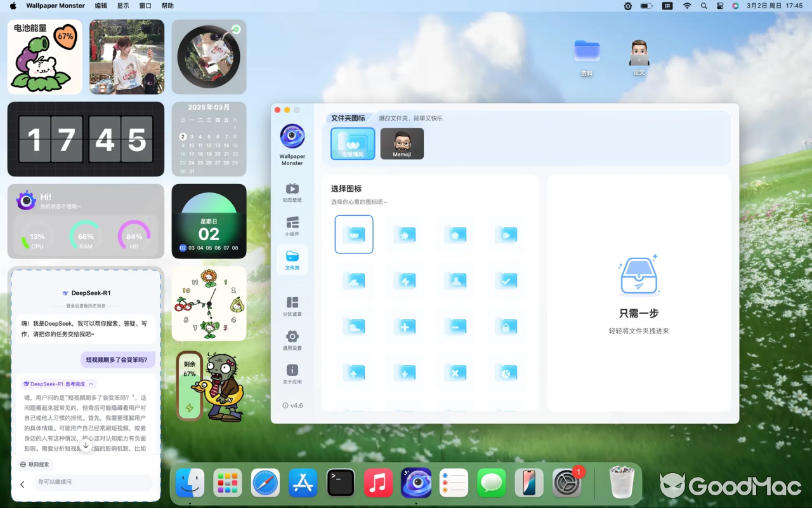Select the padlock folder icon

pos(506,327)
